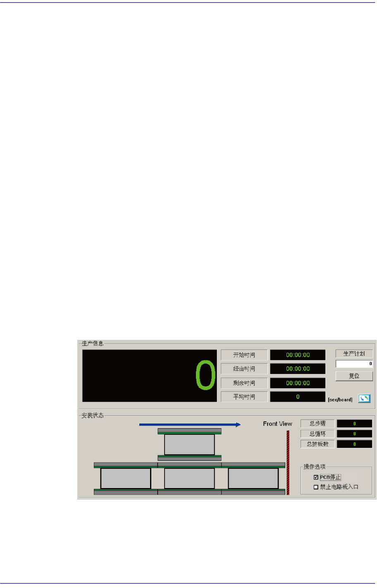
Task: Click the 总拼板数 label
Action: point(317,444)
